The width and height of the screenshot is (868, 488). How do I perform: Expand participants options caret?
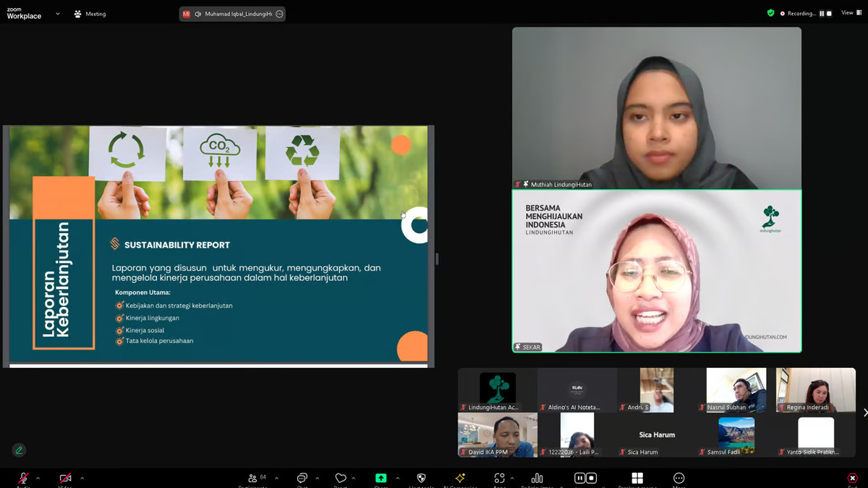click(276, 478)
